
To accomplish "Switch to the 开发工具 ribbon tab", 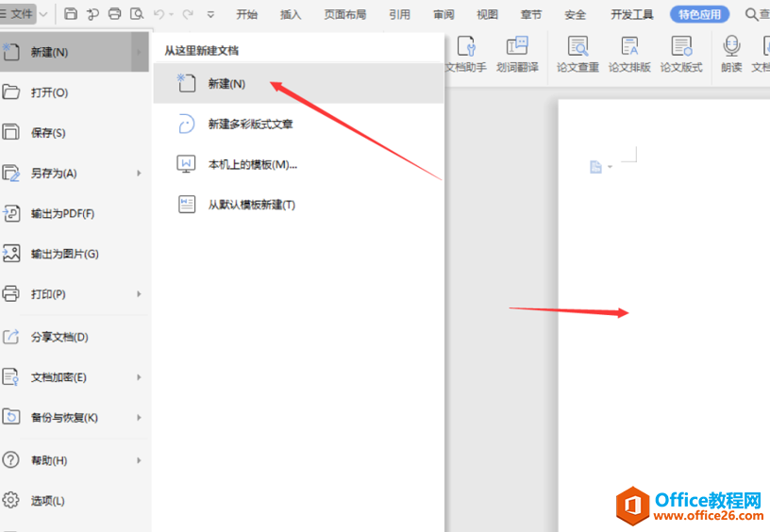I will tap(631, 14).
